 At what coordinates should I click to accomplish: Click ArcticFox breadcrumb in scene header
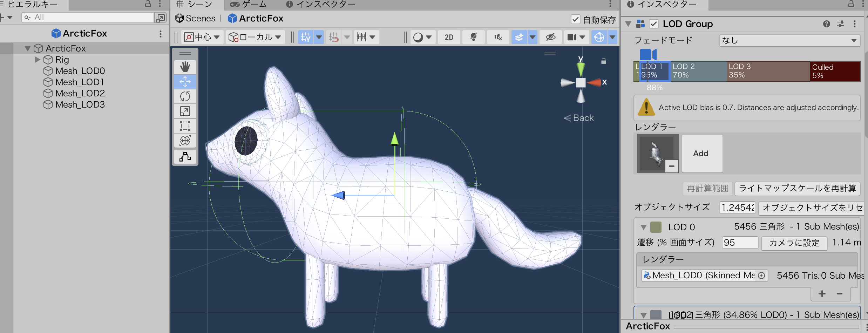256,18
